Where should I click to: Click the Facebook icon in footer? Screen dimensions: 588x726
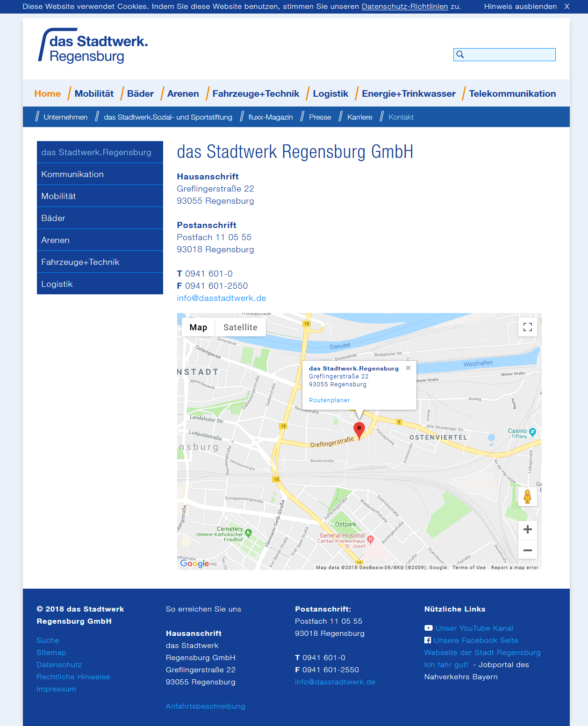click(x=428, y=640)
